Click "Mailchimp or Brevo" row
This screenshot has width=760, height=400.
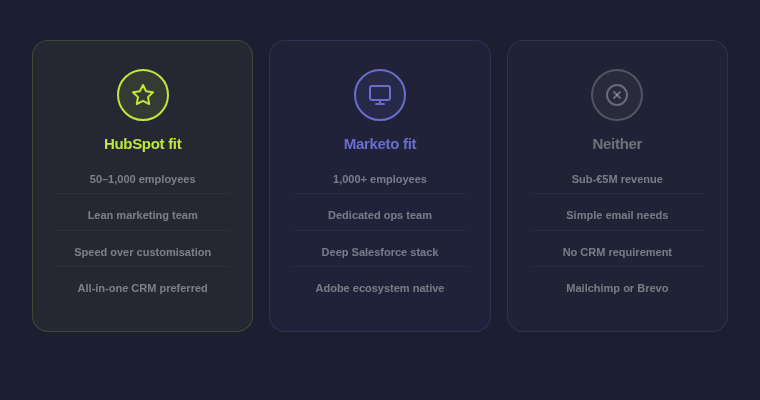[x=617, y=288]
